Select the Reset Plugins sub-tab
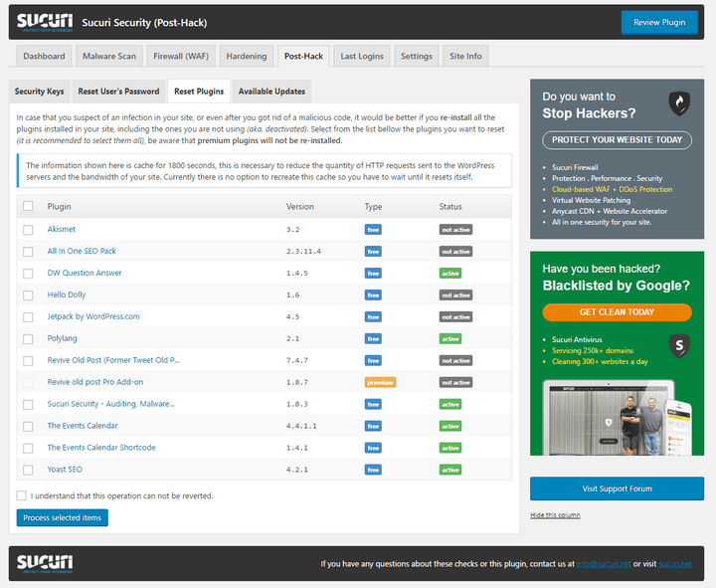 tap(199, 91)
